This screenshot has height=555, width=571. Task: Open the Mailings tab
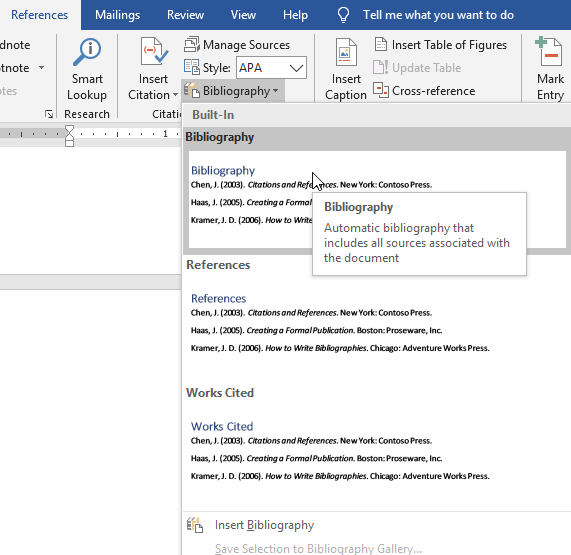[x=117, y=15]
